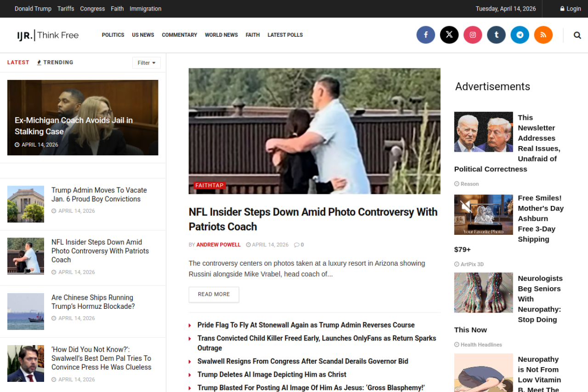Click the Login link with lock icon
This screenshot has height=392, width=588.
pyautogui.click(x=571, y=9)
